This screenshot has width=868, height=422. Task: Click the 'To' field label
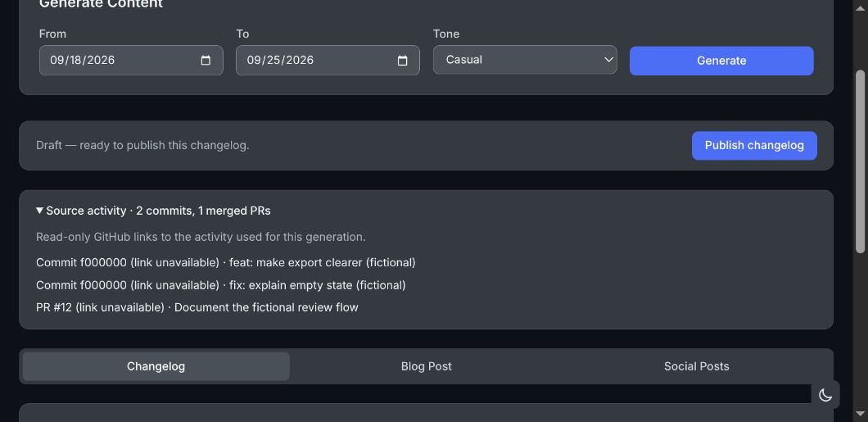(242, 34)
